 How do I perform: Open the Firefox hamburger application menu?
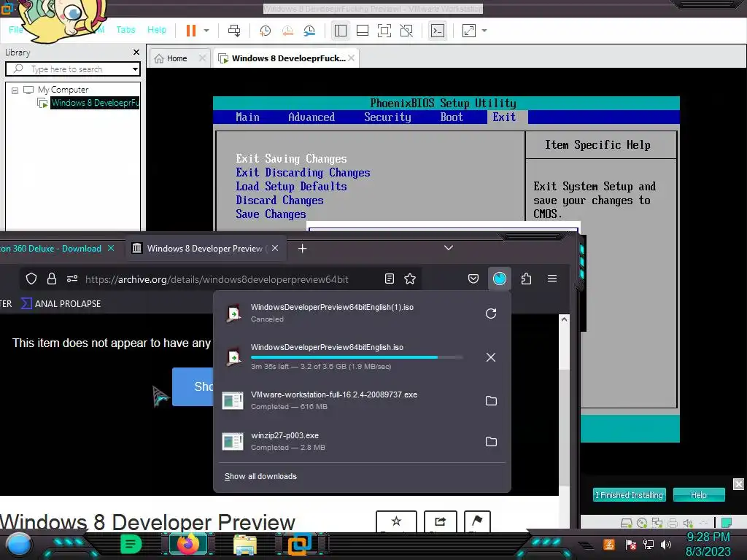coord(552,279)
